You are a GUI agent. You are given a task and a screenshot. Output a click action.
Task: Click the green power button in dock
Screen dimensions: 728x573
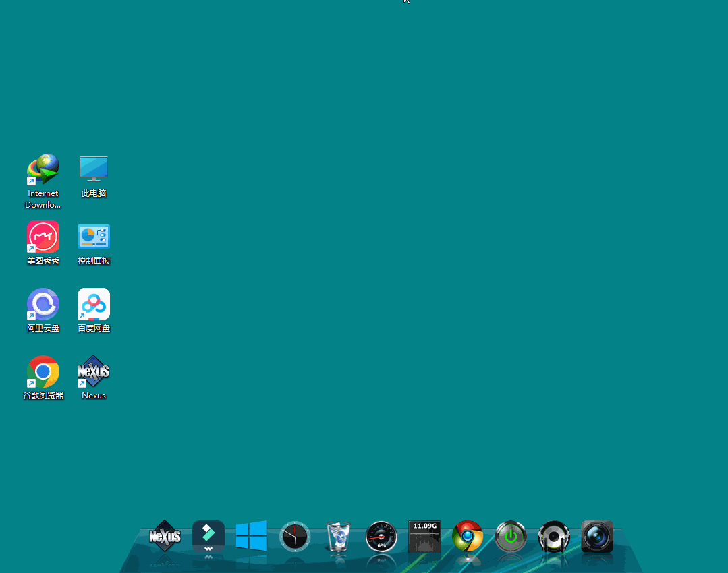click(x=511, y=537)
